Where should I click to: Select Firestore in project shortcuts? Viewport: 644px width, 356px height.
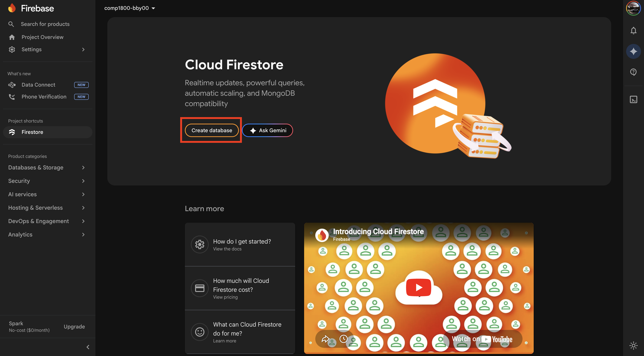[32, 132]
